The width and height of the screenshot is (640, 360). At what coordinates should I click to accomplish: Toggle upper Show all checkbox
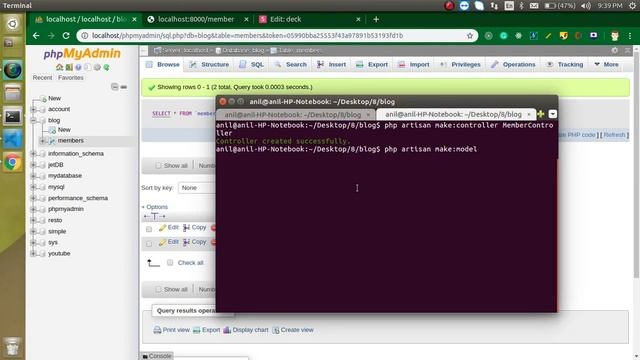tap(158, 166)
